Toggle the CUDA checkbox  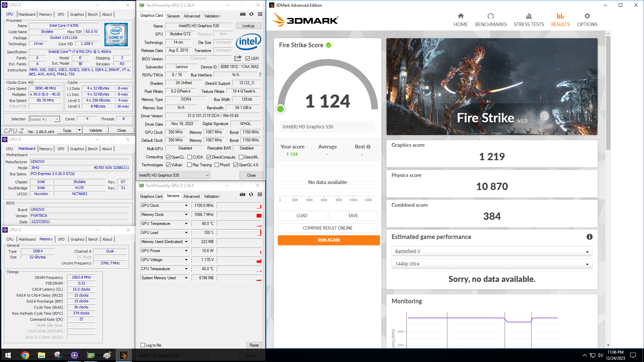click(x=190, y=157)
